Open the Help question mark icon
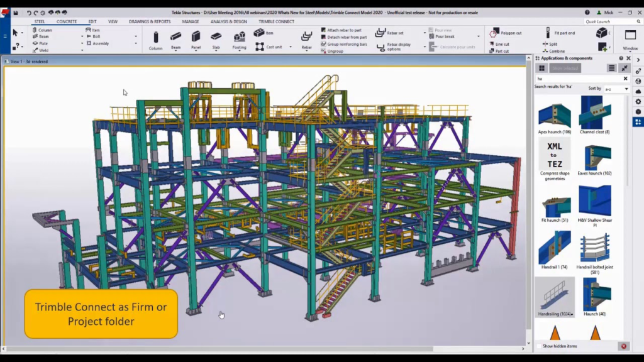This screenshot has height=362, width=644. click(587, 13)
